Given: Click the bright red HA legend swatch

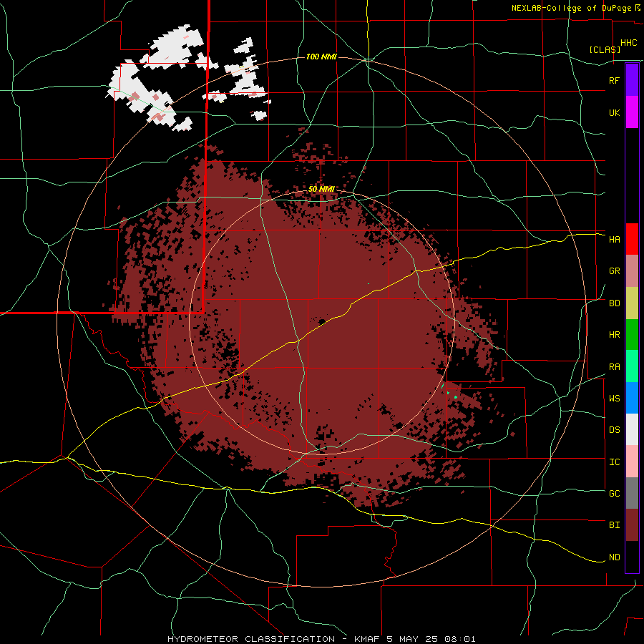Looking at the screenshot, I should coord(632,239).
